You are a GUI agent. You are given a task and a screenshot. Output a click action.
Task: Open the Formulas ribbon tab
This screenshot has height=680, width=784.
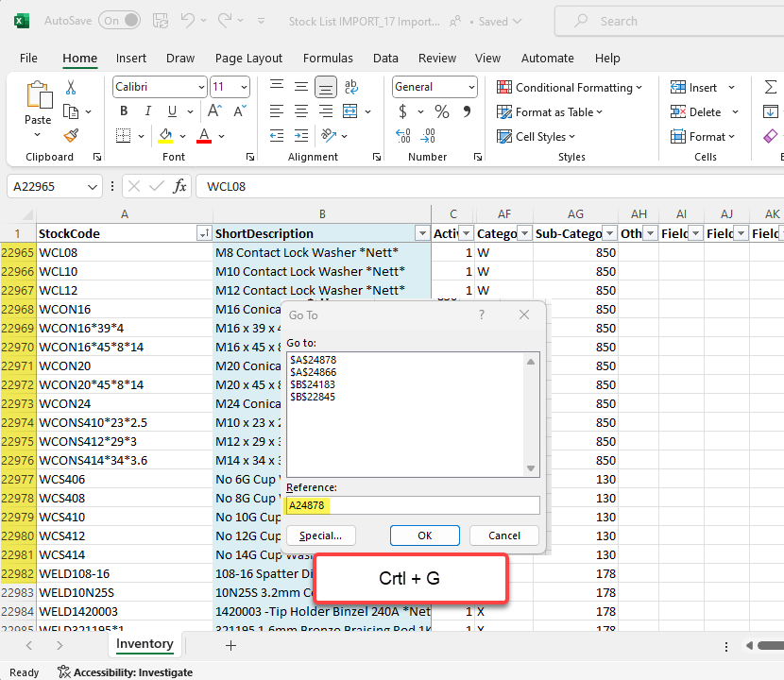pos(328,58)
